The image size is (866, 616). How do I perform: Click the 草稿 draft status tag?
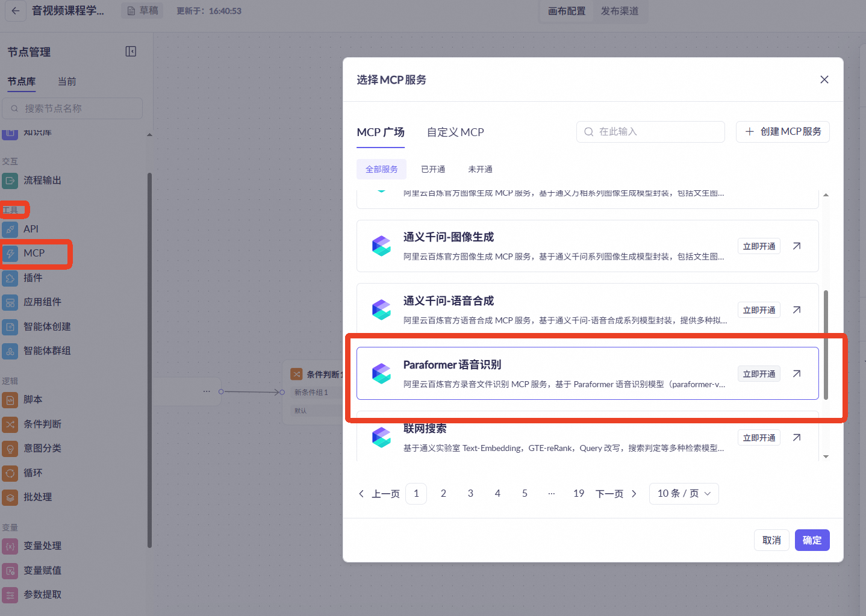pos(143,11)
